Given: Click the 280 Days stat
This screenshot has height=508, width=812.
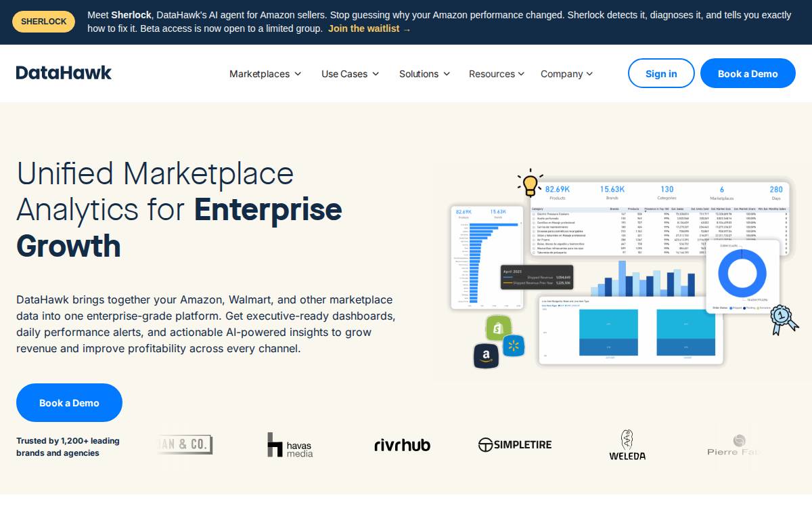Looking at the screenshot, I should [x=776, y=192].
